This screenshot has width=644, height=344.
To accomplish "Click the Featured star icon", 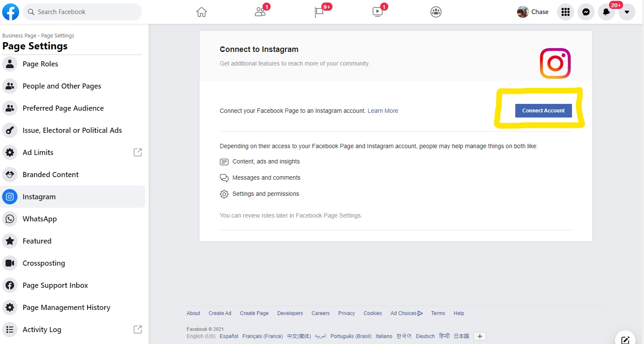I will pyautogui.click(x=10, y=241).
